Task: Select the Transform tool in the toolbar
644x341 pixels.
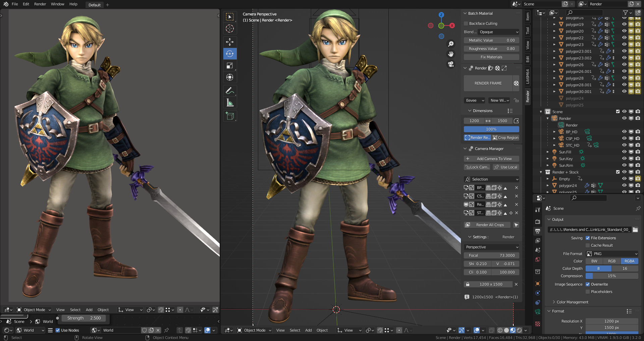Action: tap(230, 77)
